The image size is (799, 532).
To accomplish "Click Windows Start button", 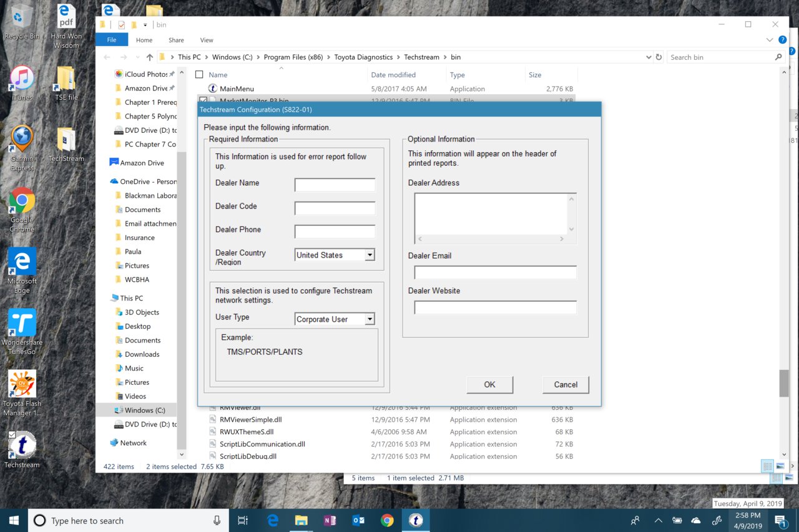I will coord(14,520).
